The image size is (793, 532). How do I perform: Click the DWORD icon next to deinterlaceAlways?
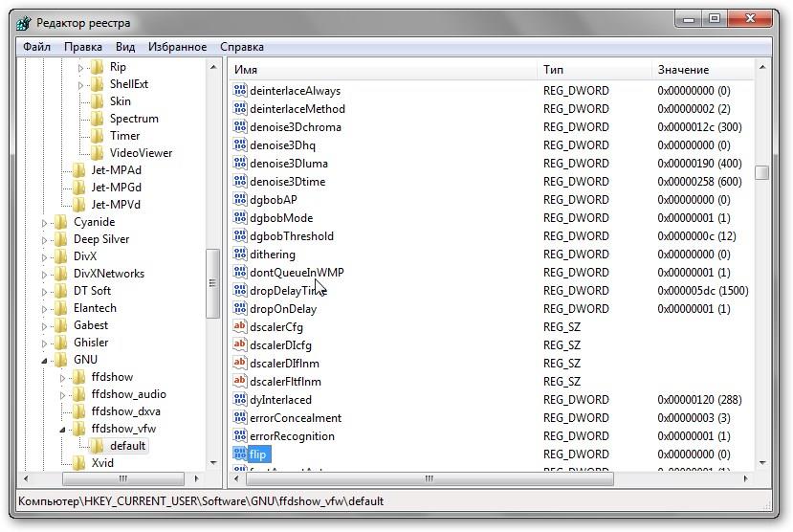click(x=240, y=91)
